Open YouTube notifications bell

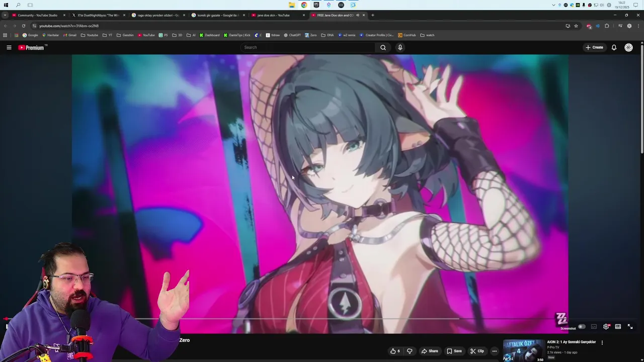coord(614,47)
